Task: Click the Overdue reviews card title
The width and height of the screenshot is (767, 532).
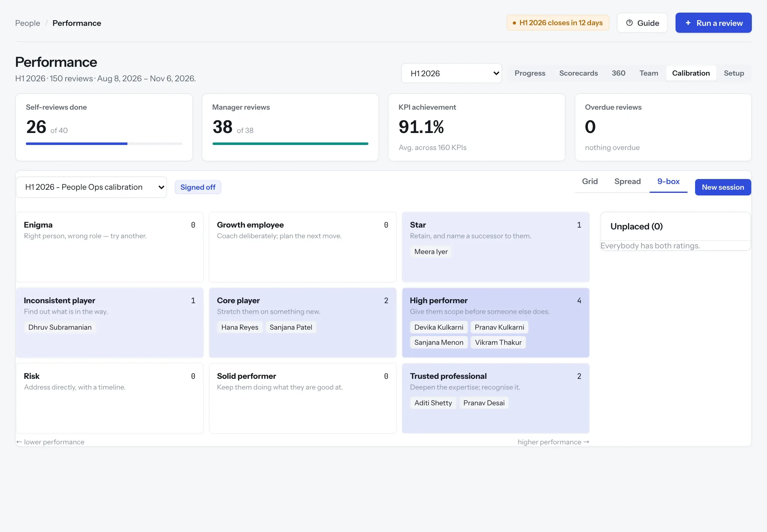Action: pyautogui.click(x=613, y=107)
